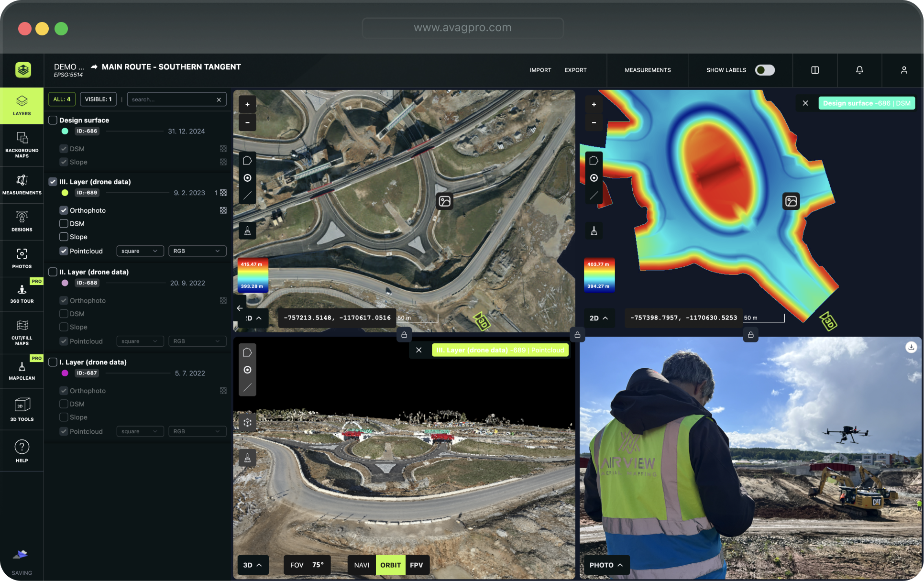The height and width of the screenshot is (581, 924).
Task: Open the Mapclean tool in sidebar
Action: 22,371
